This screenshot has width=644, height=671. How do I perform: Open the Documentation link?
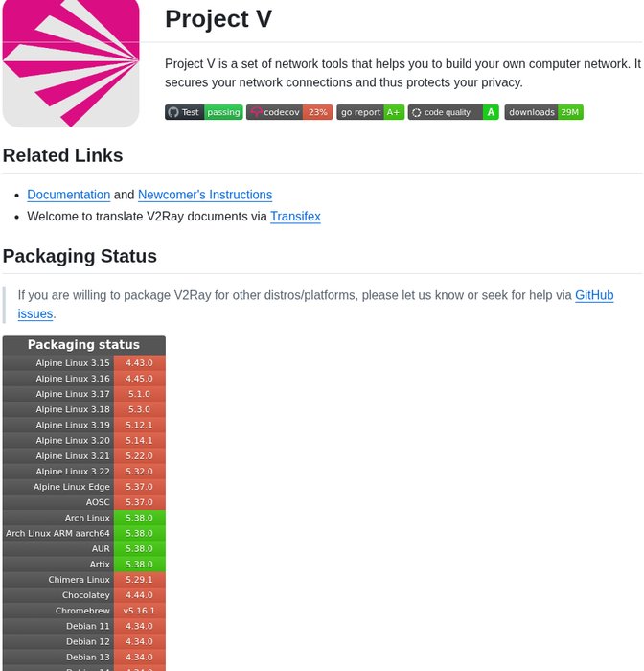68,195
